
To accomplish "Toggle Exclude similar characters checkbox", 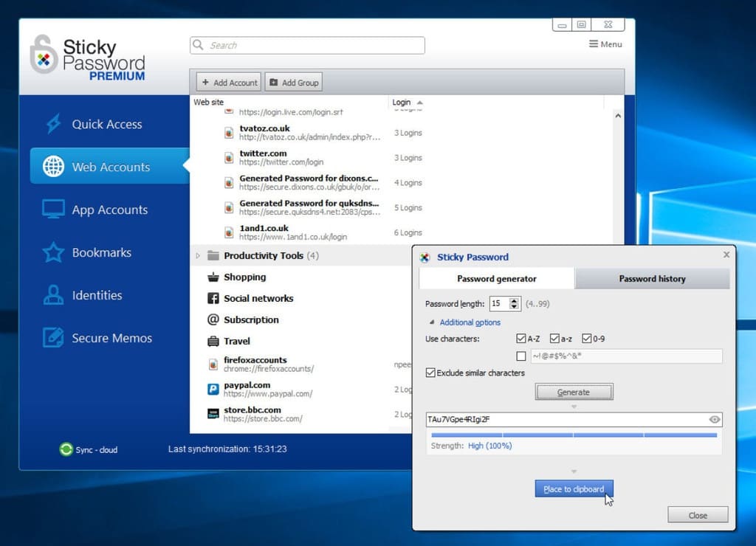I will point(430,373).
